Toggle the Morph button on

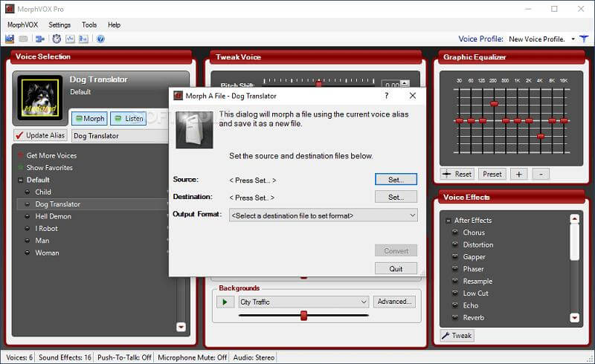(x=90, y=118)
